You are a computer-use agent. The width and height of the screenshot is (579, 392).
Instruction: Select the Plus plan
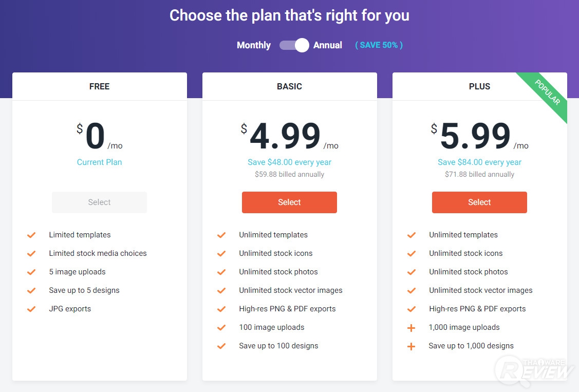point(479,202)
